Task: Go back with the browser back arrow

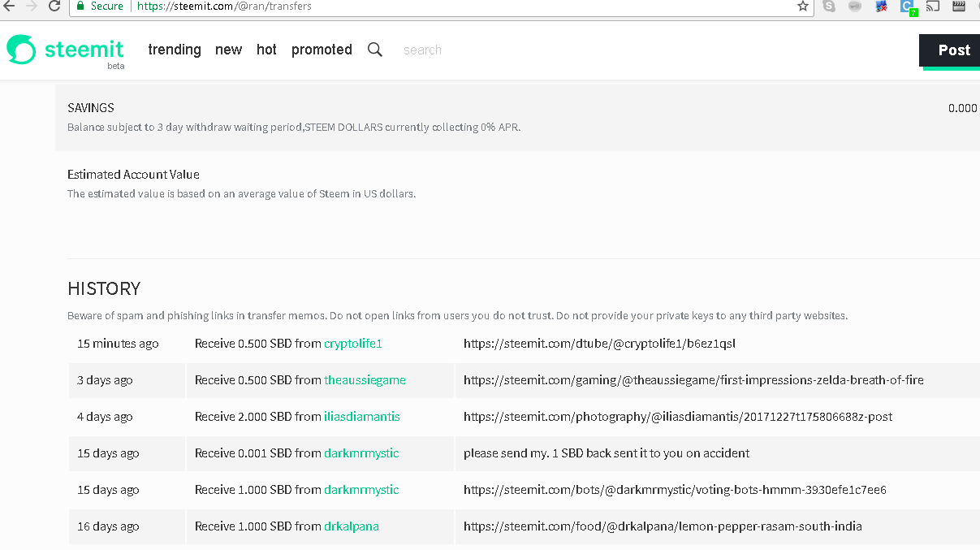Action: [10, 6]
